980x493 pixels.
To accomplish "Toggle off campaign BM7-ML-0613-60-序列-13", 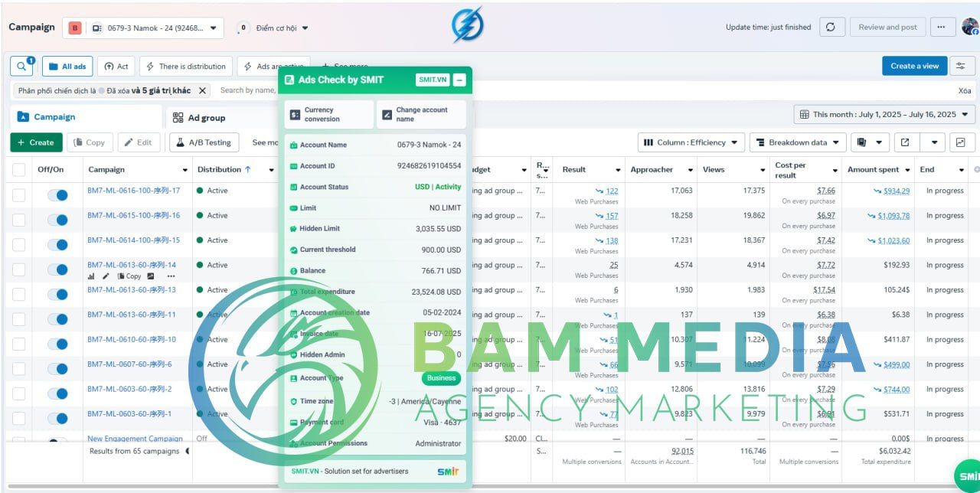I will [57, 295].
